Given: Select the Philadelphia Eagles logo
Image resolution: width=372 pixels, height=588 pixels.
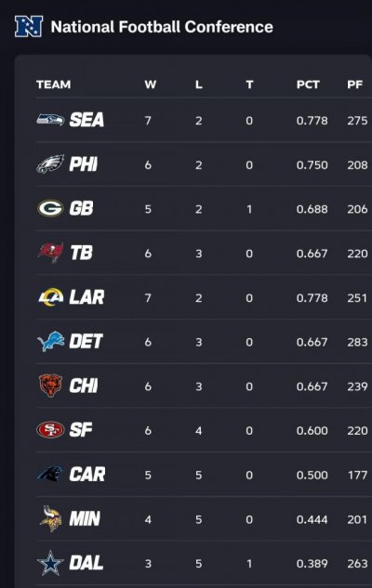Looking at the screenshot, I should point(50,163).
